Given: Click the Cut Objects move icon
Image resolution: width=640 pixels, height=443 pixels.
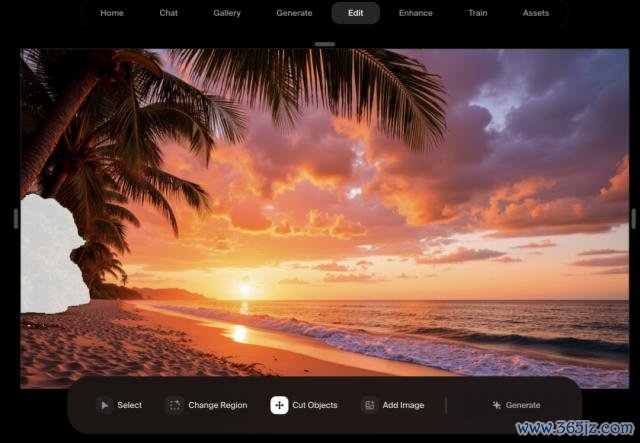Looking at the screenshot, I should 279,405.
